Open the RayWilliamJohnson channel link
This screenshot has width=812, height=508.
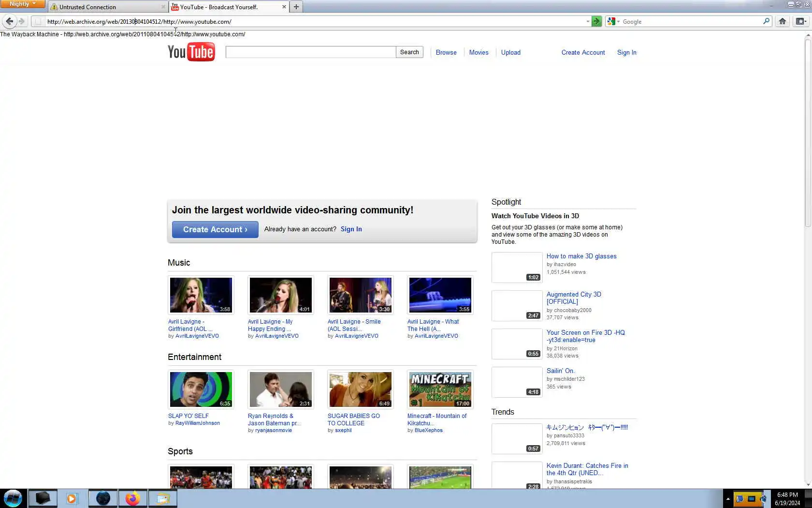(x=198, y=423)
